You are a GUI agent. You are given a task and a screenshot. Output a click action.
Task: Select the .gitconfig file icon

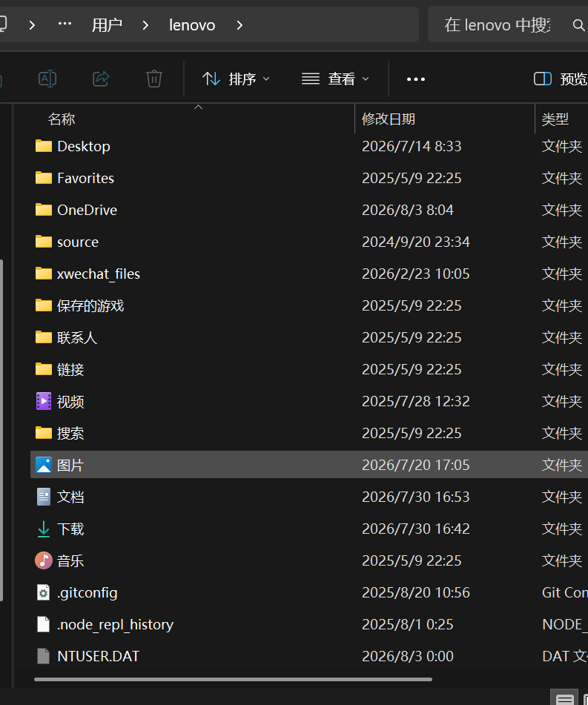44,592
